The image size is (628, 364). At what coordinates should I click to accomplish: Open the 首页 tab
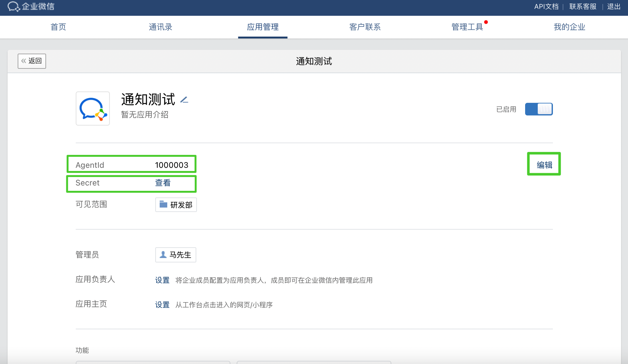(58, 27)
